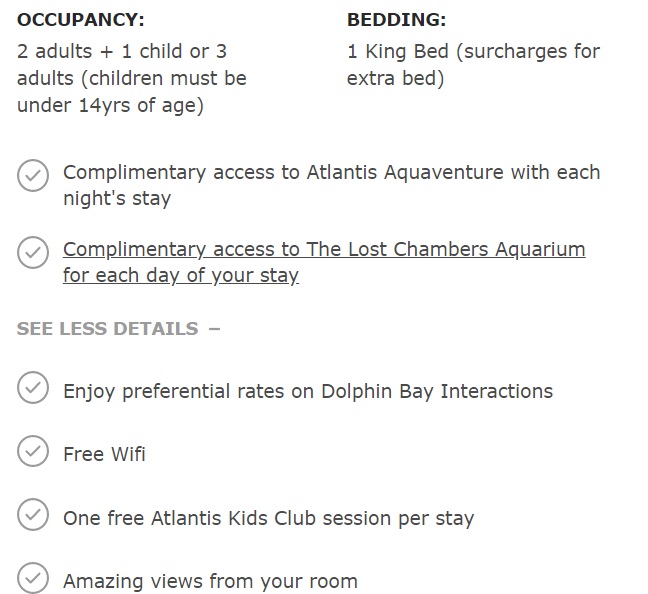
Task: Click the BEDDING heading
Action: 396,20
